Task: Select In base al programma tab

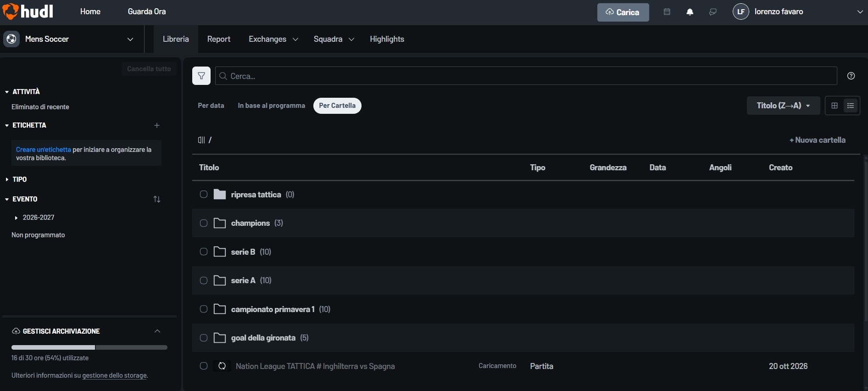Action: [271, 106]
